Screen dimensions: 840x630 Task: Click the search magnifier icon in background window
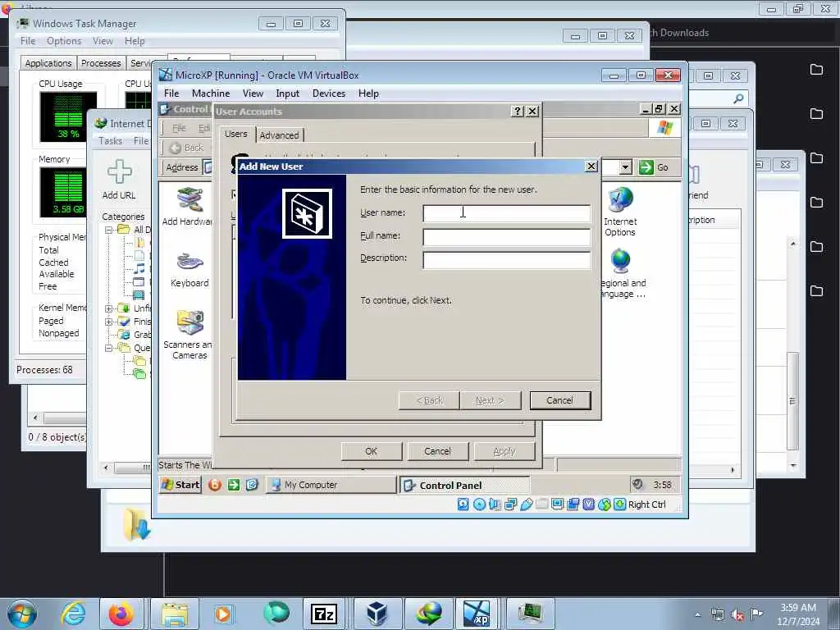[x=738, y=98]
